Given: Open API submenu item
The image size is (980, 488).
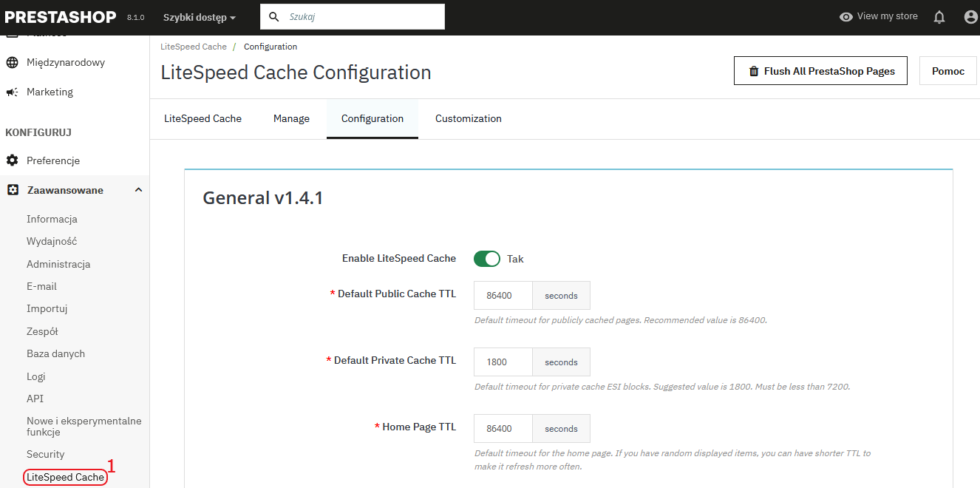Looking at the screenshot, I should pyautogui.click(x=35, y=399).
